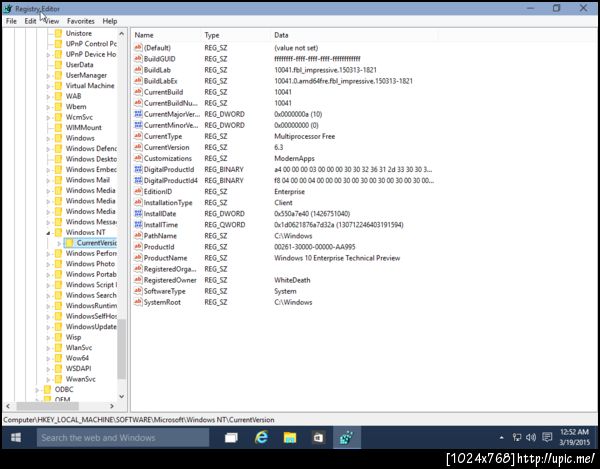Screen dimensions: 600x469
Task: Click the DigitalProductId binary icon
Action: (x=138, y=169)
